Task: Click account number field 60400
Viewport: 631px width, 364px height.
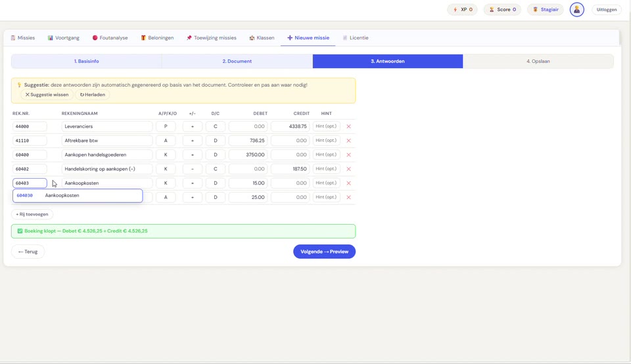Action: (x=30, y=155)
